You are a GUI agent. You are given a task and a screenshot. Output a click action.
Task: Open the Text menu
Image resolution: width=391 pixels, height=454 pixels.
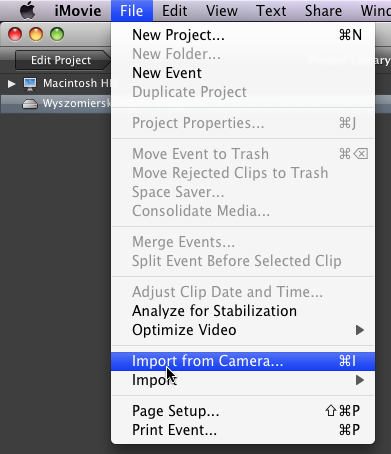271,11
